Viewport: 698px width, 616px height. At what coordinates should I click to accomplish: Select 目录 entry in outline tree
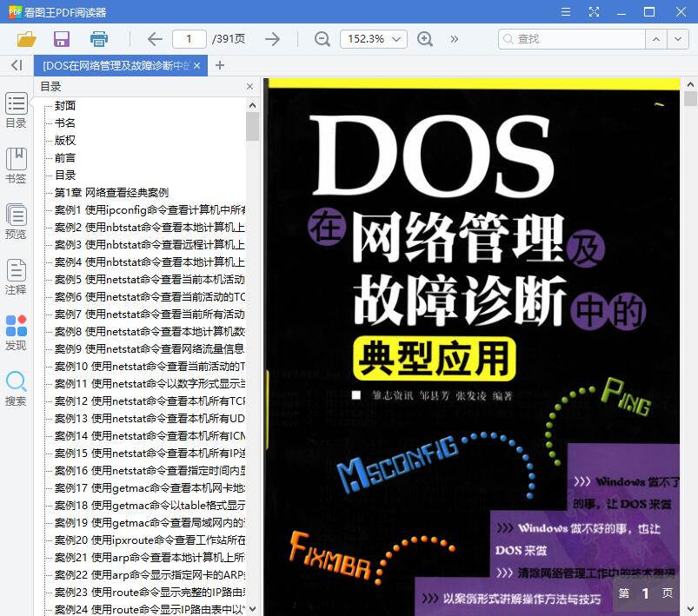[x=65, y=175]
